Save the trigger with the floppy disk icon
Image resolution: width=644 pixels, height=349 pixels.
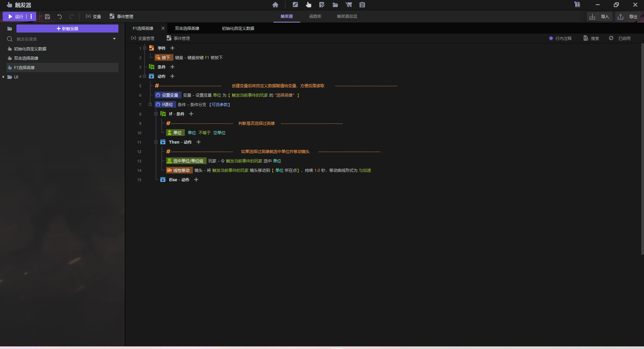click(x=48, y=16)
